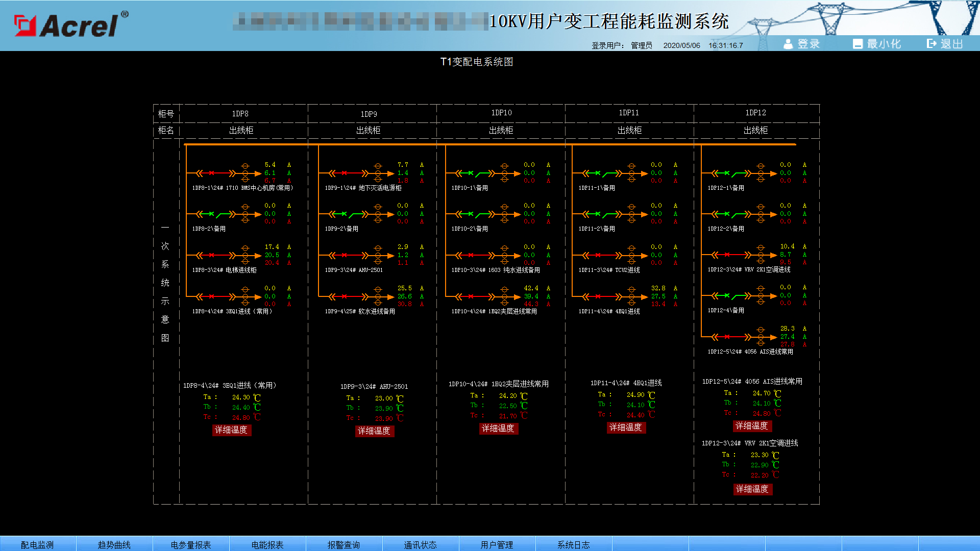Click 1DP10 cabinet header cell
Image resolution: width=980 pixels, height=551 pixels.
coord(501,113)
